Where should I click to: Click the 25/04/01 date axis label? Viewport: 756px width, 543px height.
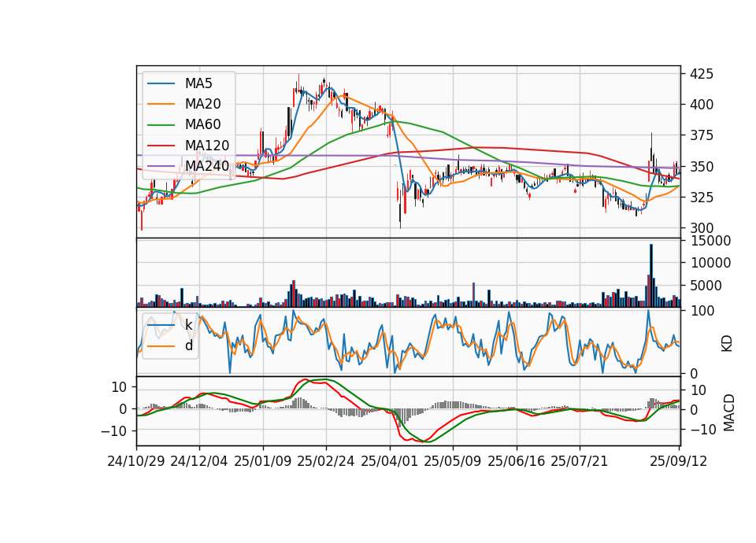click(390, 461)
